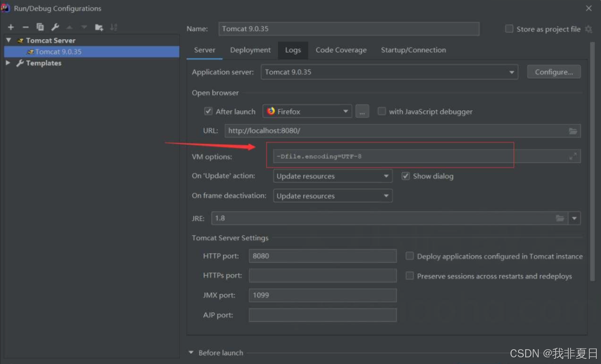The height and width of the screenshot is (364, 601).
Task: Click the HTTP port field
Action: click(323, 256)
